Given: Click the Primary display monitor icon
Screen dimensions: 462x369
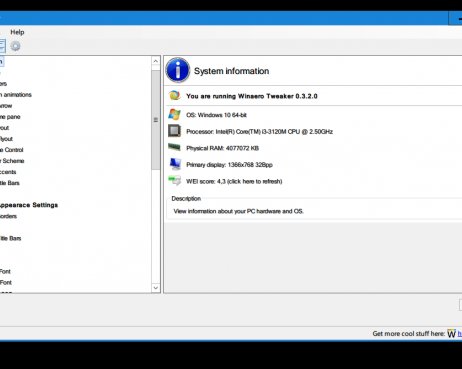Looking at the screenshot, I should point(175,164).
